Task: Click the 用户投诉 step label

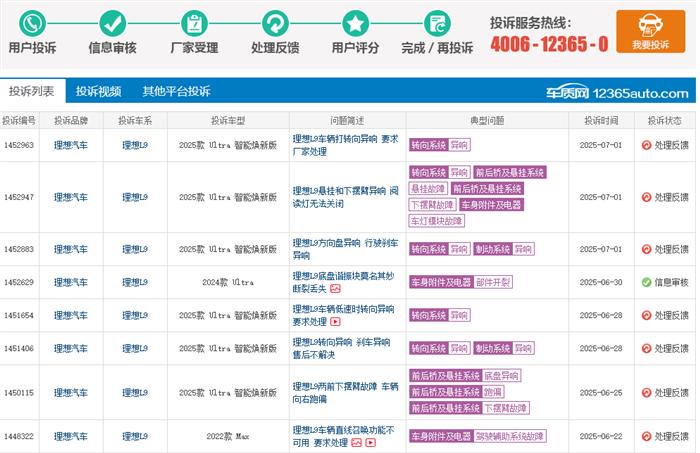Action: click(32, 48)
